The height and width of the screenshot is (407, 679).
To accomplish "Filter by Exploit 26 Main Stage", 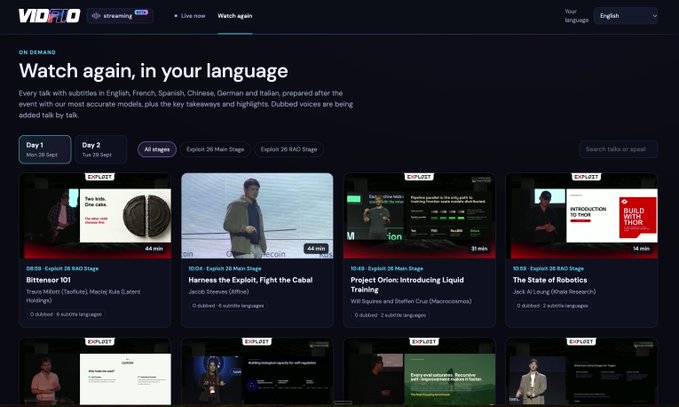I will pyautogui.click(x=215, y=149).
